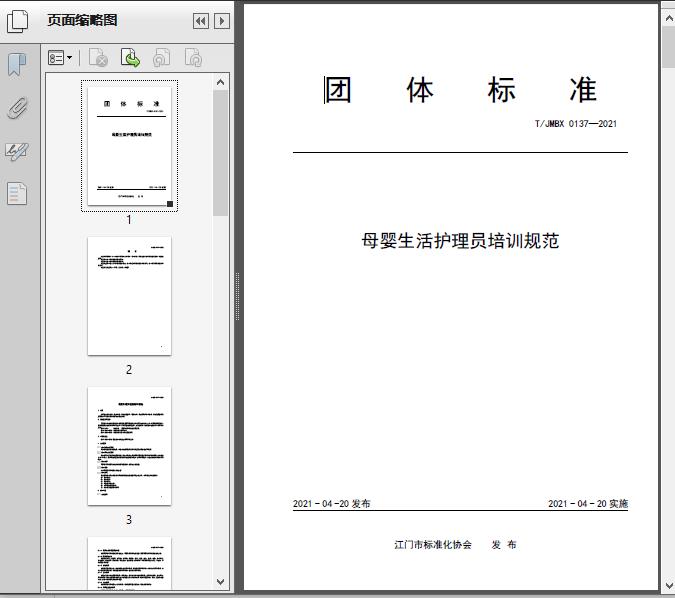
Task: Click document view scroll-up arrow
Action: [x=669, y=18]
